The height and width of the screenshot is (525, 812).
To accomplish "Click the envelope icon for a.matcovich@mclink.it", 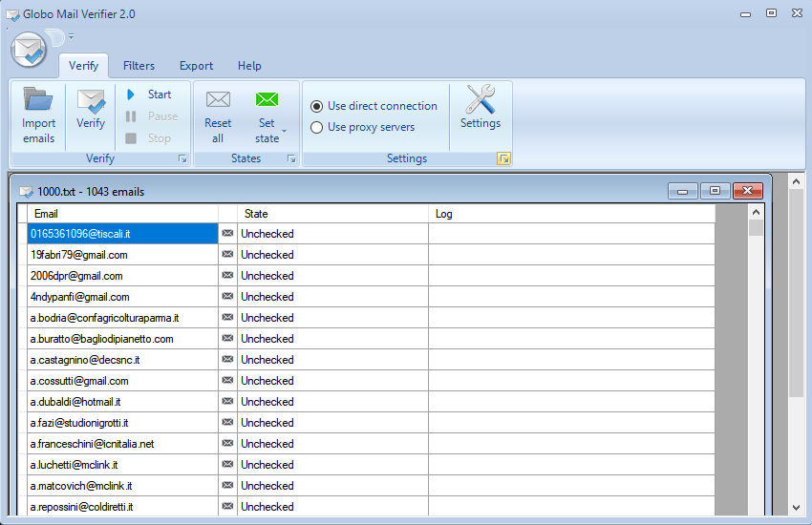I will tap(227, 485).
